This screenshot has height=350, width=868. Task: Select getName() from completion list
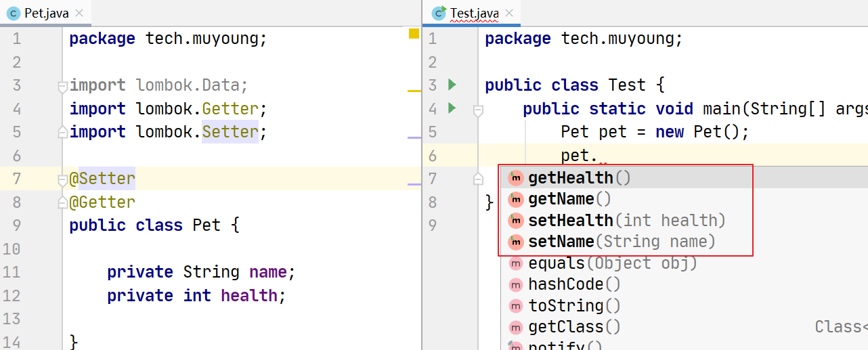(569, 199)
